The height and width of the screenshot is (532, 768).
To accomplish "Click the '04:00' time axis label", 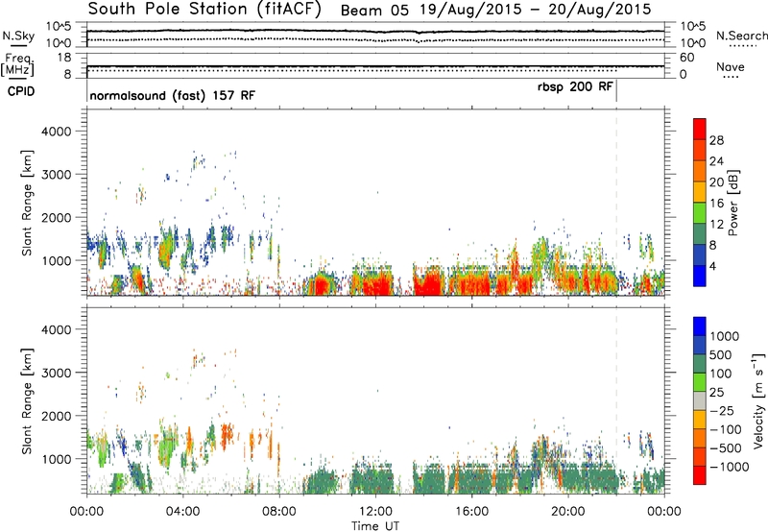I will point(182,512).
